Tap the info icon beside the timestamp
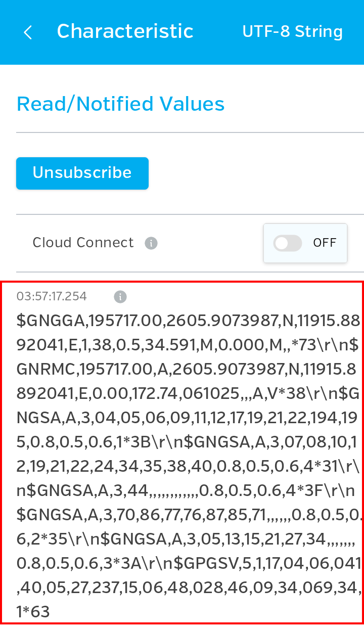Viewport: 364px width, 631px height. [x=120, y=297]
